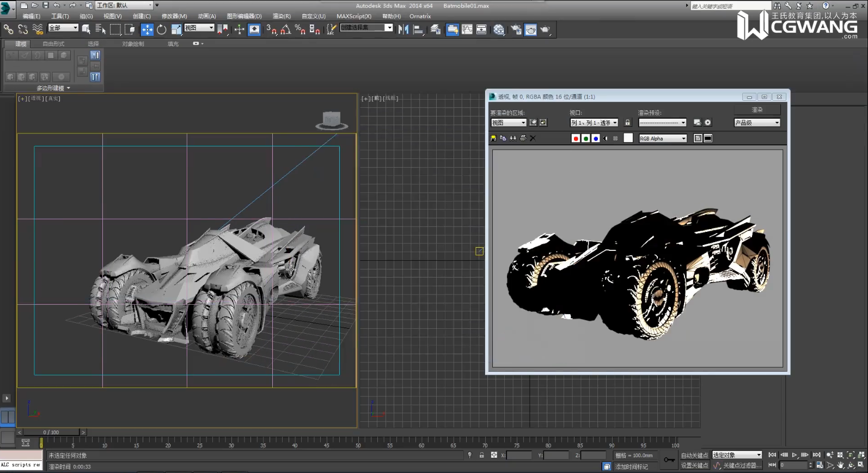Open the MAXScript(X) menu
This screenshot has height=473, width=868.
[353, 16]
